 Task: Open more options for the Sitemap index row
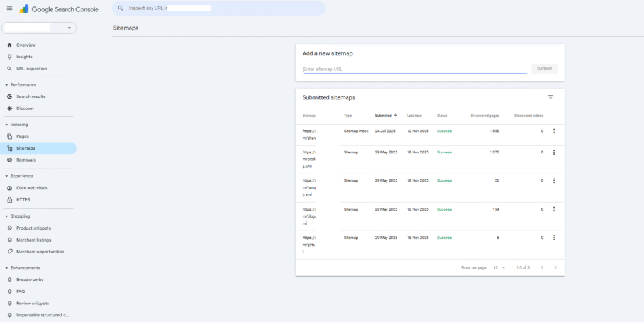[553, 131]
